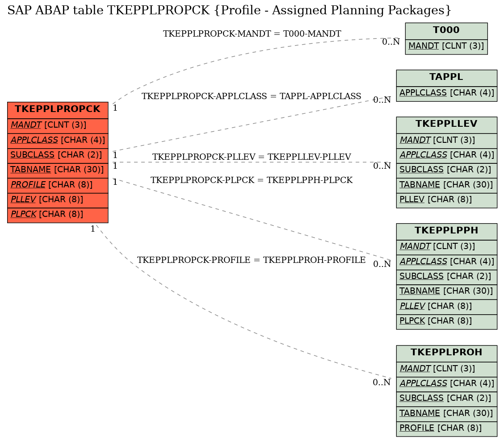Select SUBCLASS field in TKEPPLPROPCK table
The width and height of the screenshot is (504, 441).
click(58, 156)
